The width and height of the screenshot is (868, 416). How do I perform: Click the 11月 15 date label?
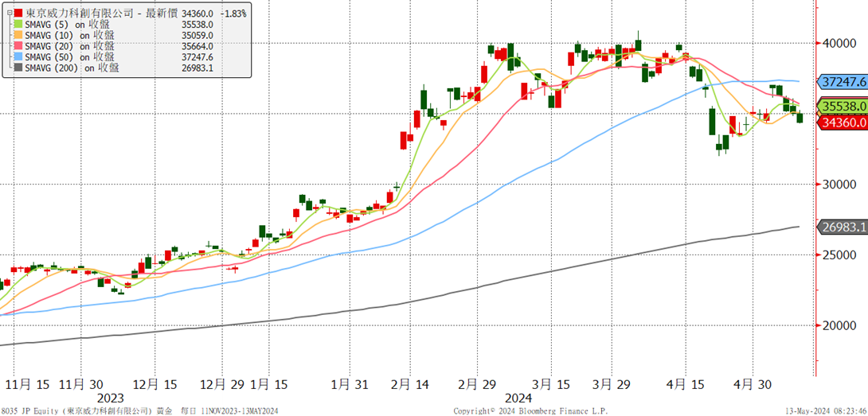27,384
